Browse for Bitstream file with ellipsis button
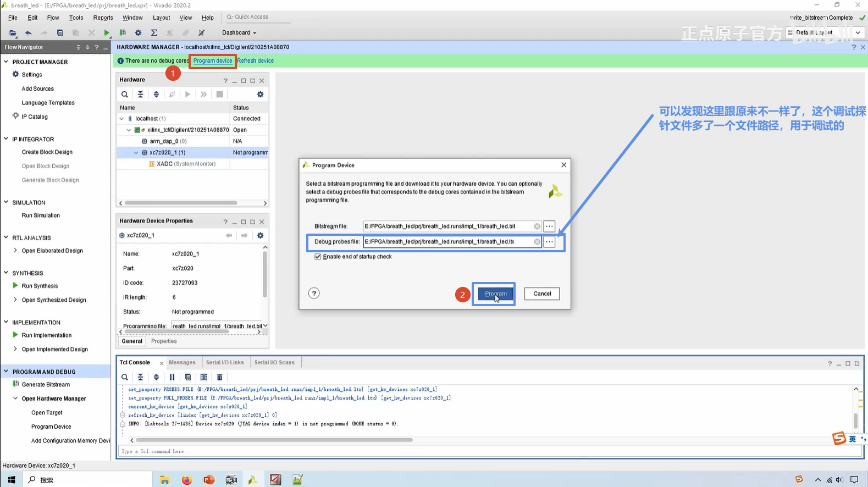 pyautogui.click(x=549, y=226)
